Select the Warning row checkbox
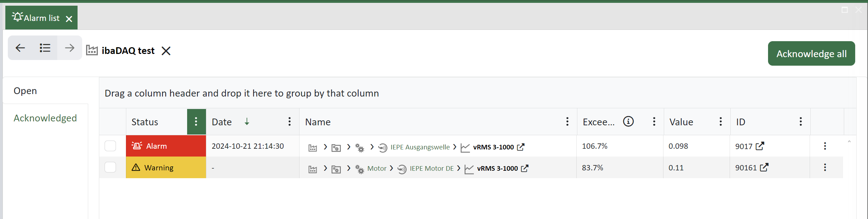 click(x=110, y=167)
